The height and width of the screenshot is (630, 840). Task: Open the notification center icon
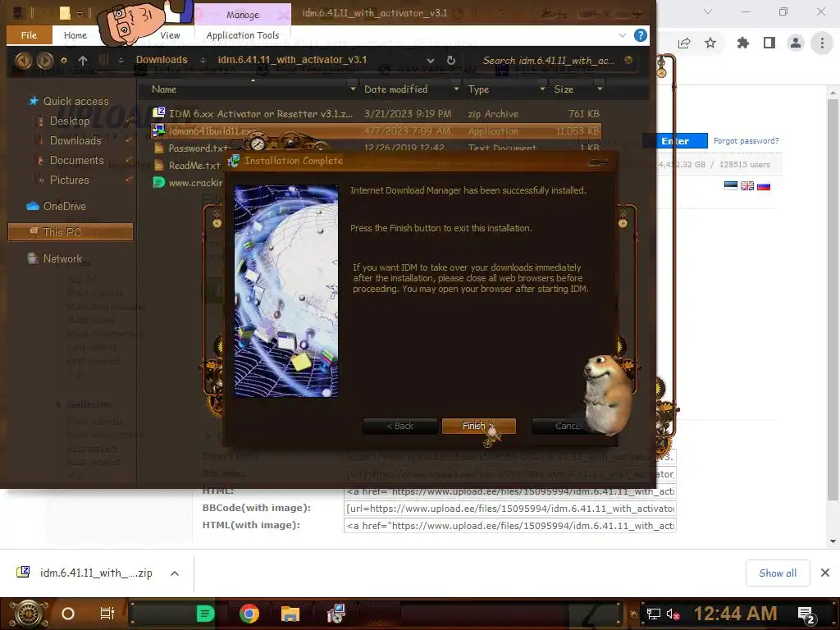click(806, 614)
